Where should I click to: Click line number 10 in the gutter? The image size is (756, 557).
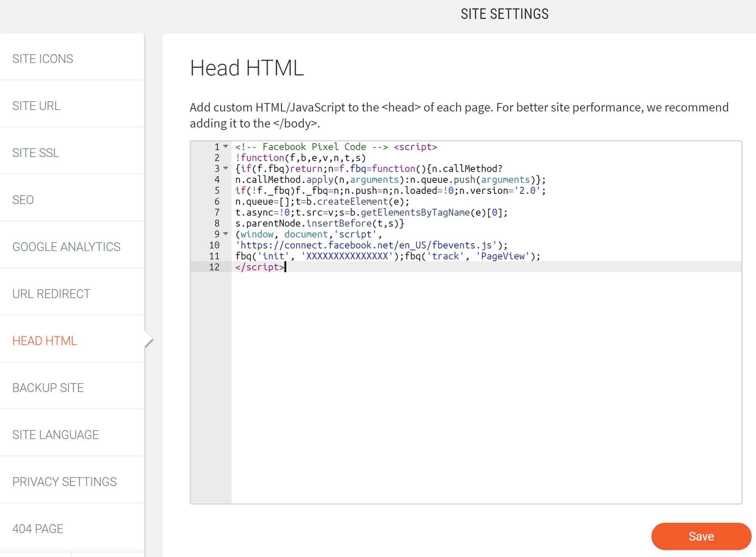pyautogui.click(x=214, y=245)
